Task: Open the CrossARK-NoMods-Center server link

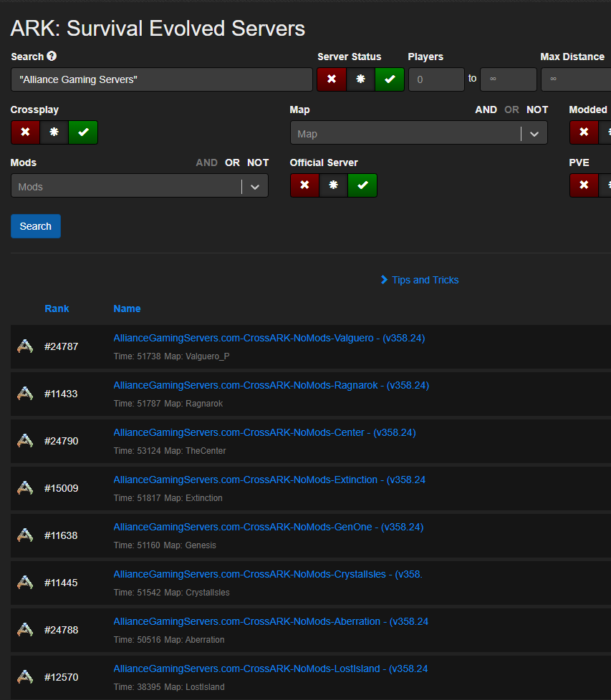Action: click(x=264, y=432)
